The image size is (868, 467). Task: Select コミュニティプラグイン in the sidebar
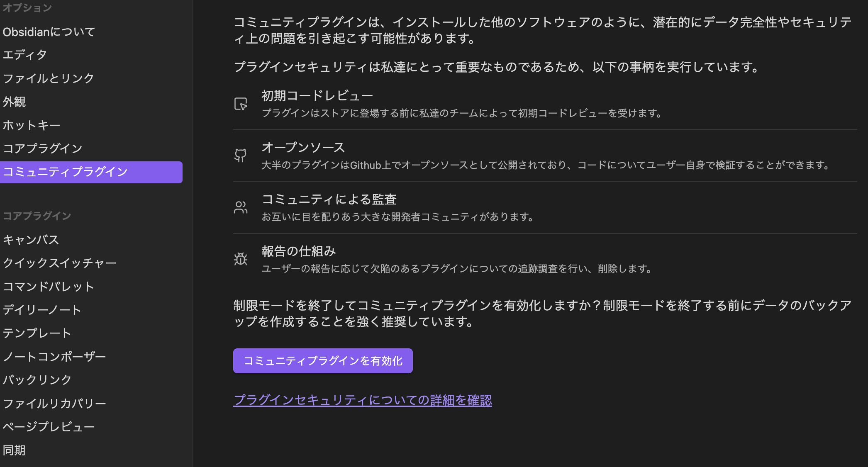66,172
